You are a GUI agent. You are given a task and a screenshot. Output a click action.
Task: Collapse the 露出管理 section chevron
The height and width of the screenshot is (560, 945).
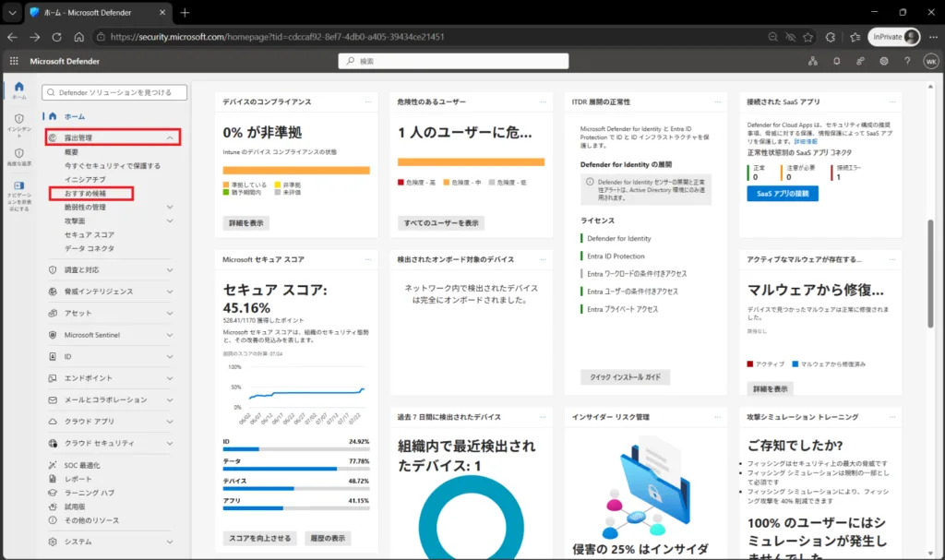click(x=170, y=138)
